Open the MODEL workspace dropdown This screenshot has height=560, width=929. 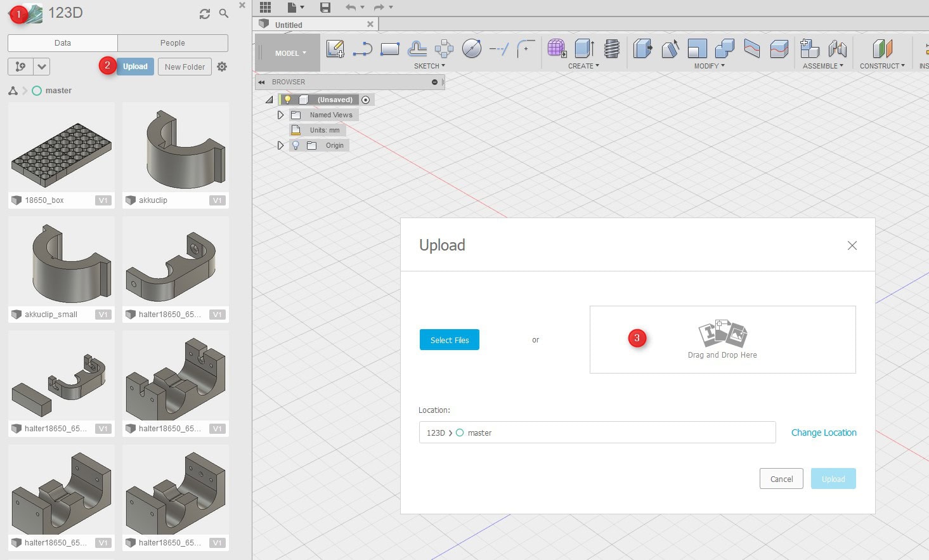click(x=290, y=53)
